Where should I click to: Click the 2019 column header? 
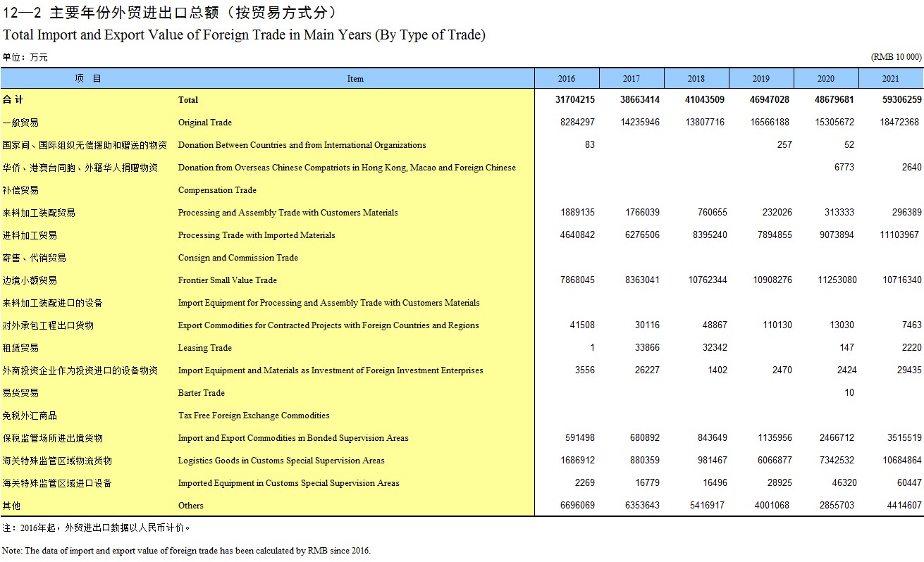pyautogui.click(x=761, y=78)
